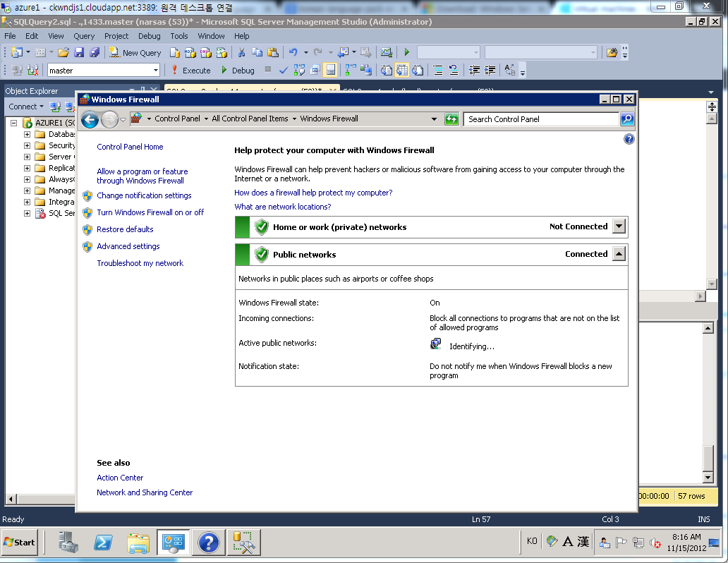Collapse the AZURE1 server node
Screen dimensions: 728x563
[14, 123]
